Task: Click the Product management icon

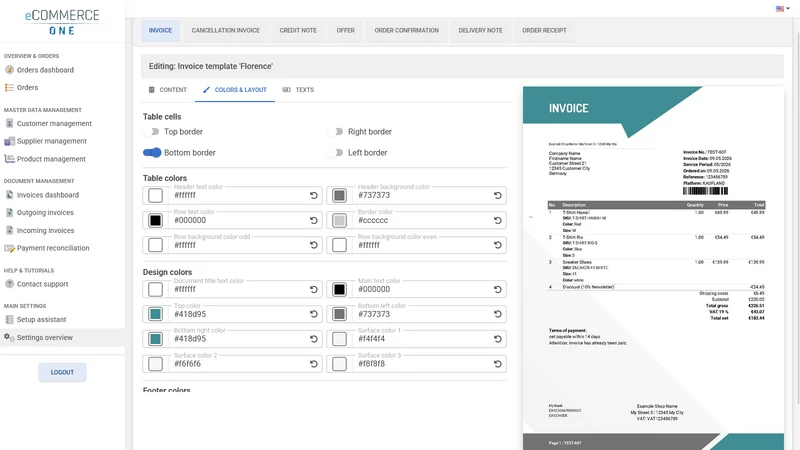Action: tap(9, 159)
